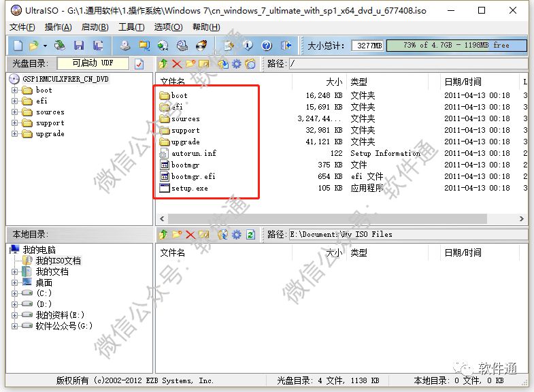Click the Open file folder icon in the toolbar
This screenshot has width=534, height=392.
pos(34,46)
